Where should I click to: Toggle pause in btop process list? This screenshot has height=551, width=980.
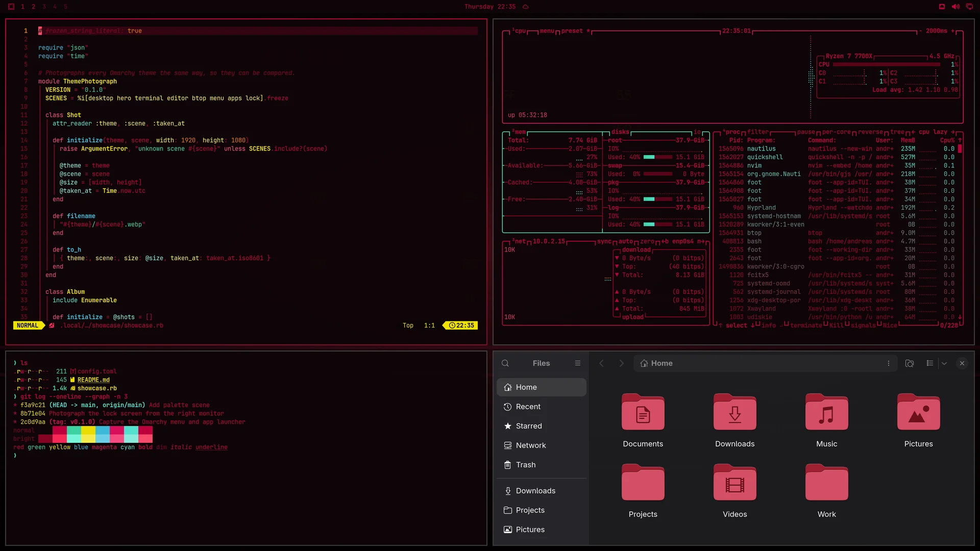[806, 132]
